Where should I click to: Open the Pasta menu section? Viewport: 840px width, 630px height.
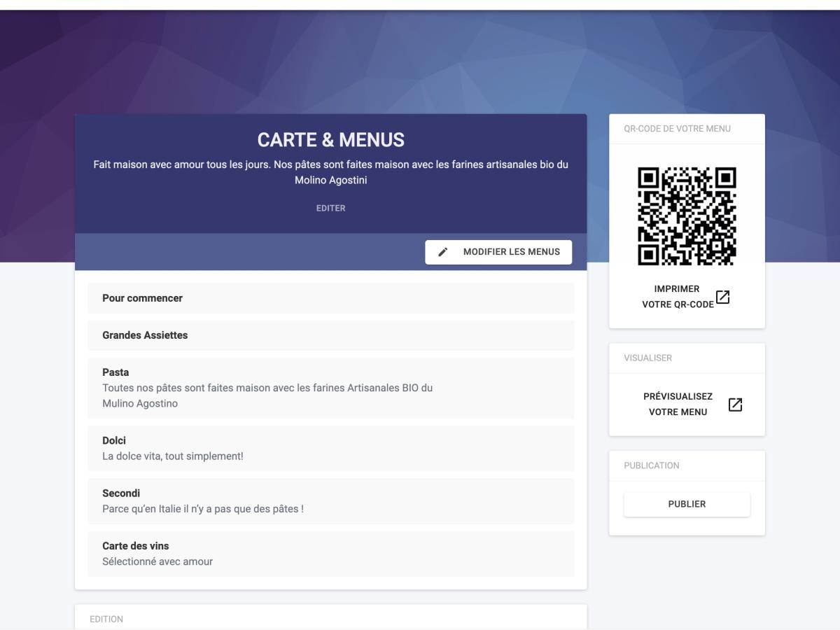pyautogui.click(x=330, y=388)
